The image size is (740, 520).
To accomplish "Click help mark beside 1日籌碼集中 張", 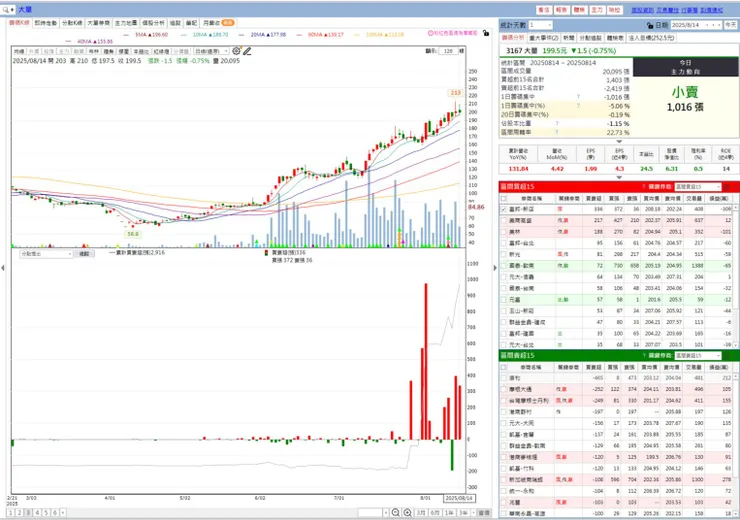I will [x=578, y=97].
